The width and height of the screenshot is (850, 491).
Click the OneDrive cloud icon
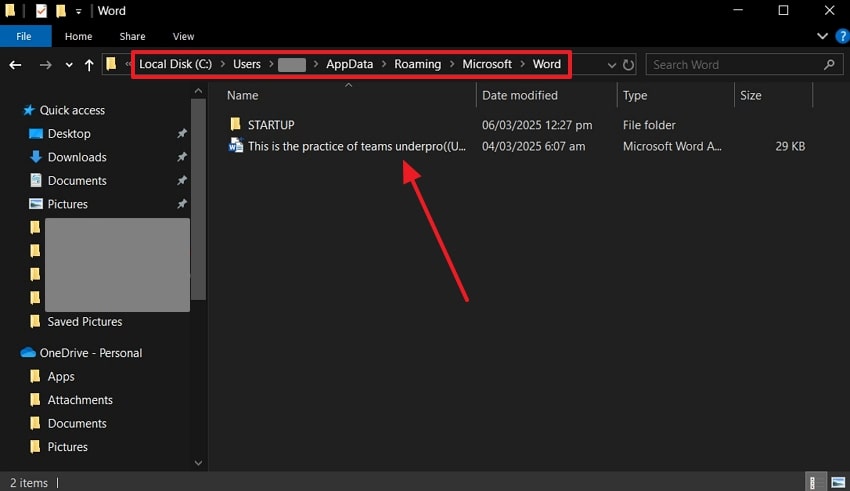28,353
